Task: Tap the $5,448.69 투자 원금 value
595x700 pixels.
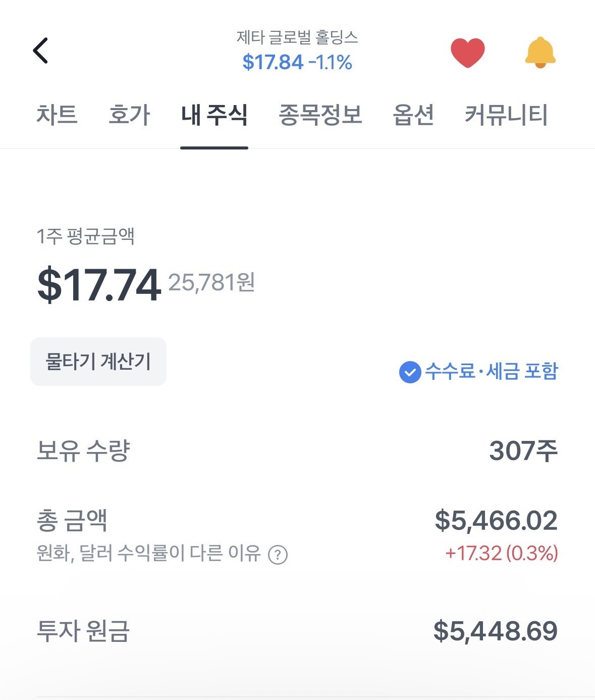Action: click(x=496, y=631)
